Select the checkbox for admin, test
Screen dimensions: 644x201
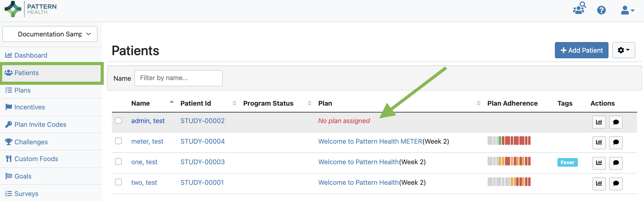[x=118, y=121]
